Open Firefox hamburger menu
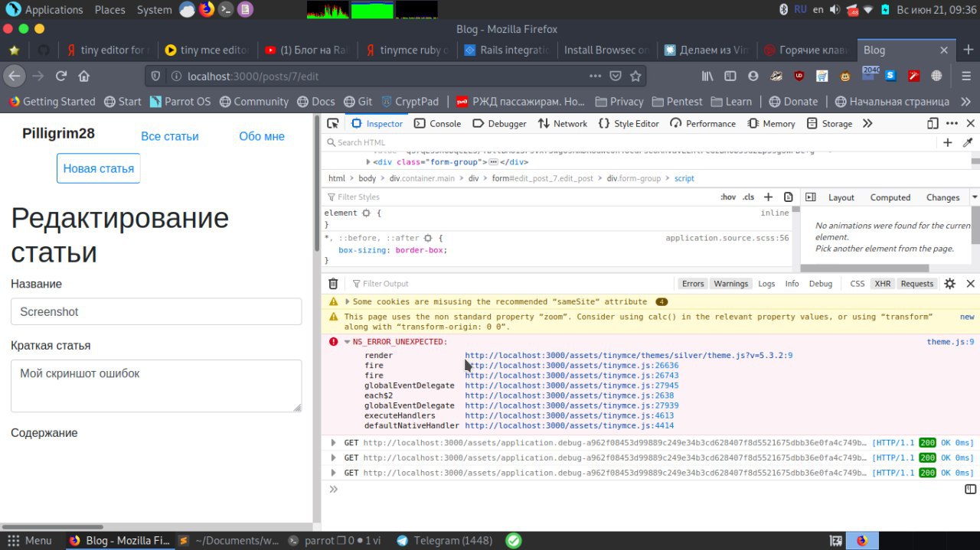This screenshot has height=550, width=980. coord(965,76)
